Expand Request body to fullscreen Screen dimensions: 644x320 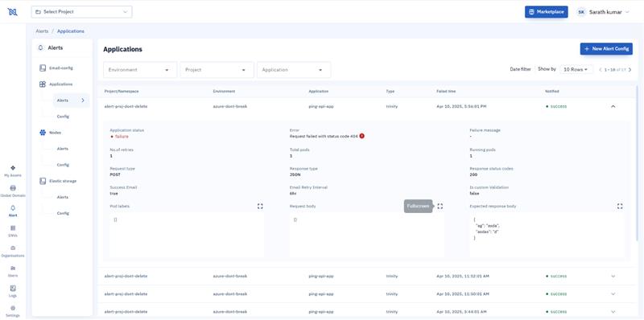click(440, 206)
